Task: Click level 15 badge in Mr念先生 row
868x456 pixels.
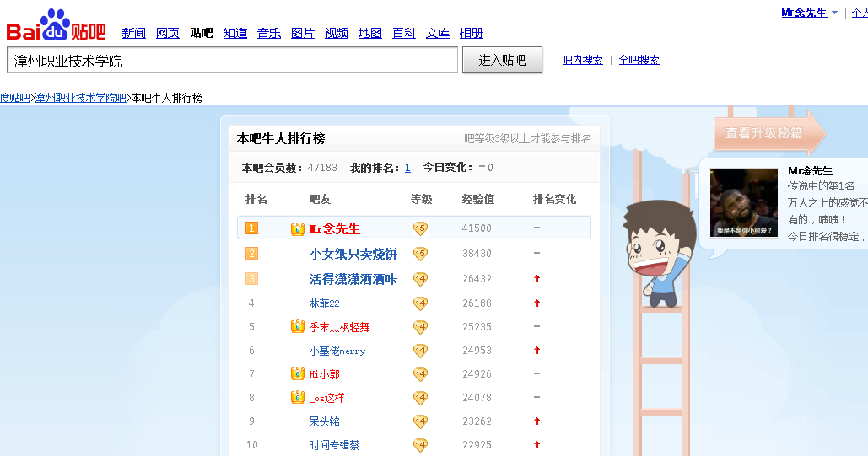Action: pos(420,228)
